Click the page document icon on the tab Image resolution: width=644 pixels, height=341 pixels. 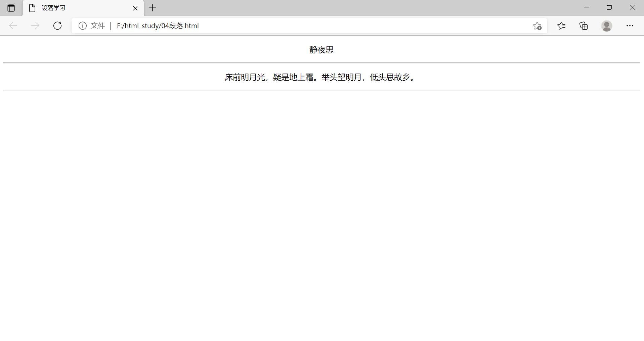pyautogui.click(x=32, y=8)
